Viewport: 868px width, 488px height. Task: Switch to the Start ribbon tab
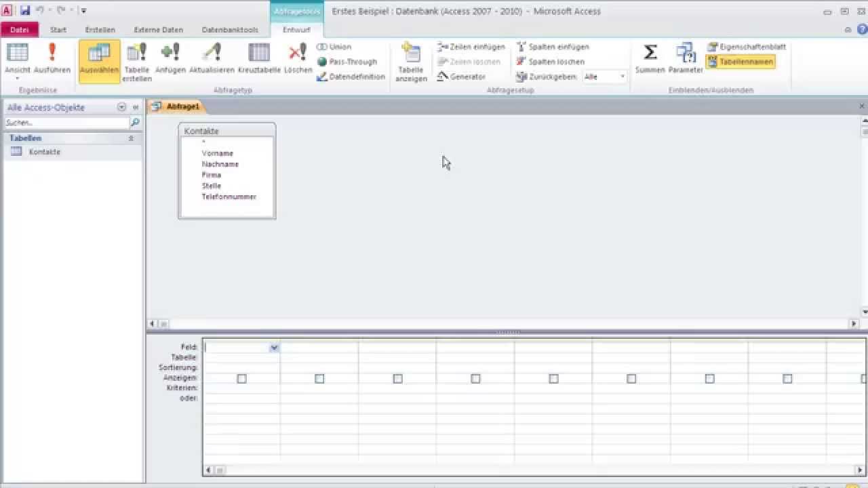pyautogui.click(x=58, y=30)
